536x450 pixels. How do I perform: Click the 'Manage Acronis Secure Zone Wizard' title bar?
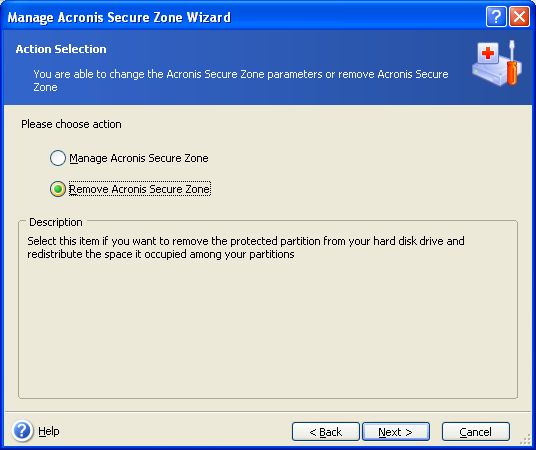(x=119, y=17)
